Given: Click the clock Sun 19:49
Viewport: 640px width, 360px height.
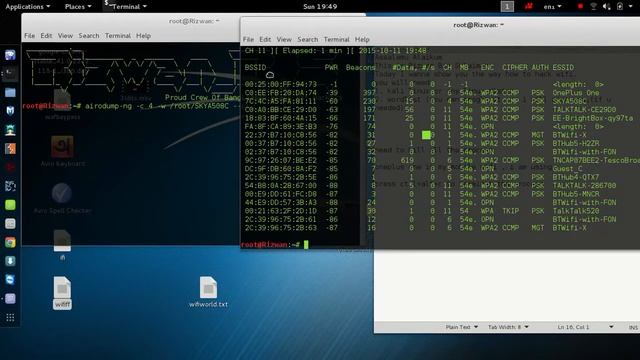Looking at the screenshot, I should click(320, 7).
